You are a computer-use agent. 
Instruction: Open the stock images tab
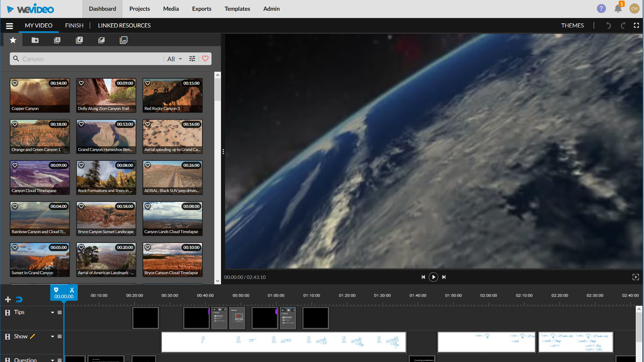124,40
